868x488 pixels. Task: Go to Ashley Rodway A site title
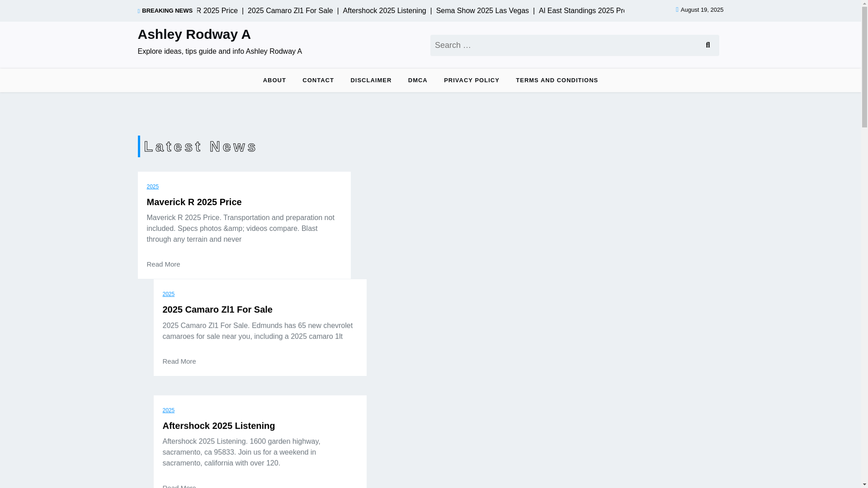tap(194, 34)
